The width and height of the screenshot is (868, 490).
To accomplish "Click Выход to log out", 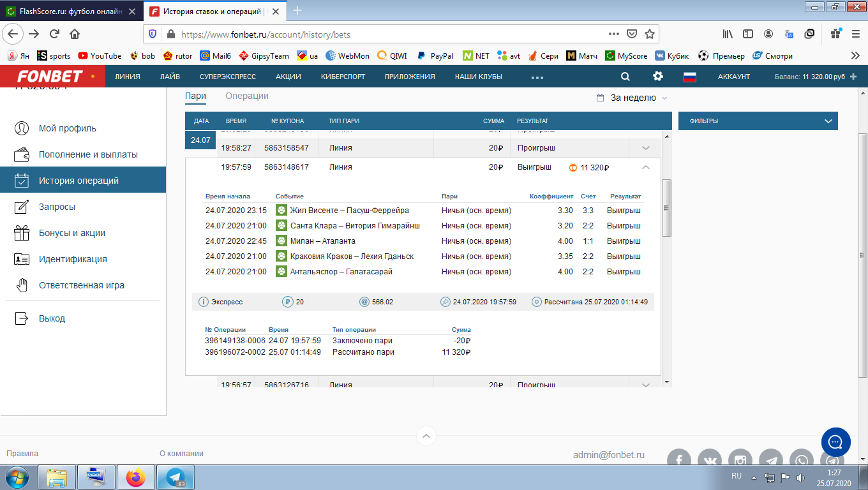I will point(83,318).
